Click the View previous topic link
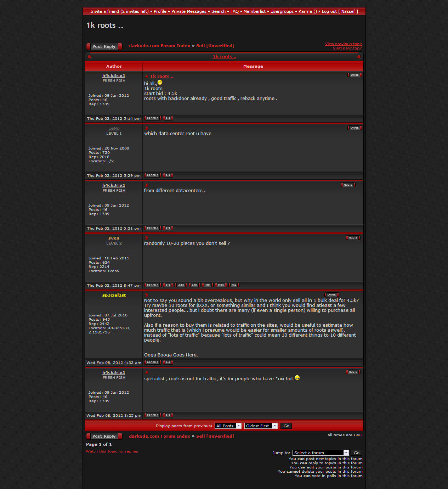 tap(344, 44)
